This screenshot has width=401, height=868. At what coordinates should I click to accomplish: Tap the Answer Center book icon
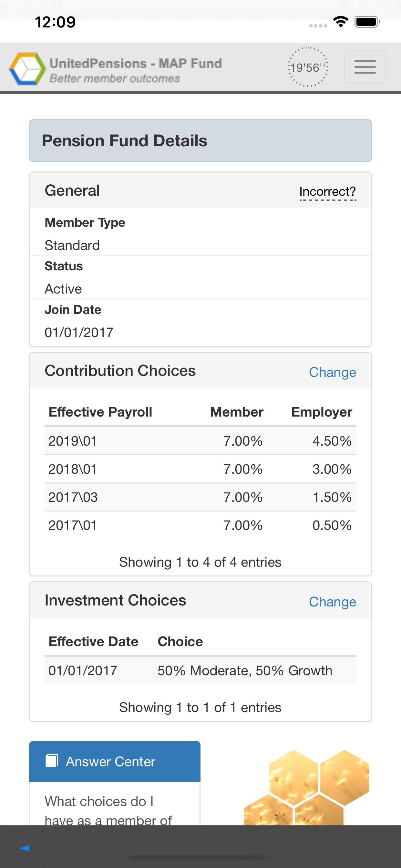tap(52, 760)
